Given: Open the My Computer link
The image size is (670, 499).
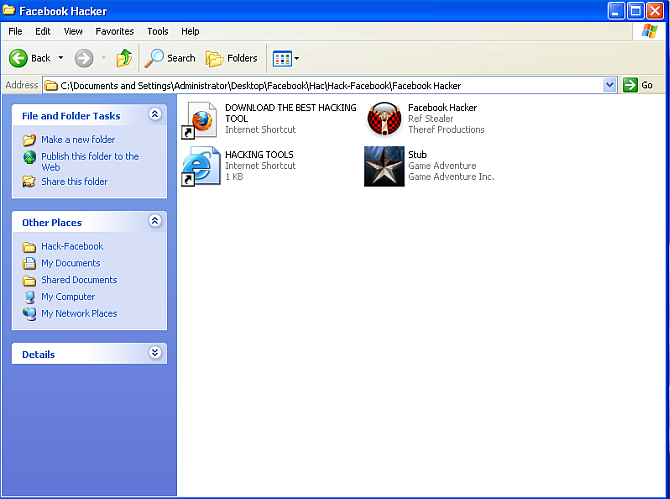Looking at the screenshot, I should [68, 296].
